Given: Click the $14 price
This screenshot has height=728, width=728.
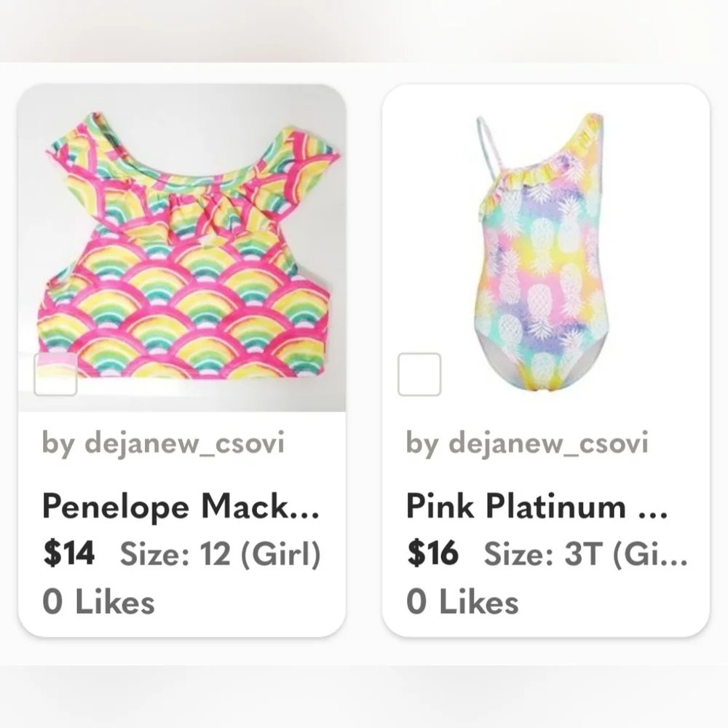Looking at the screenshot, I should (x=68, y=553).
